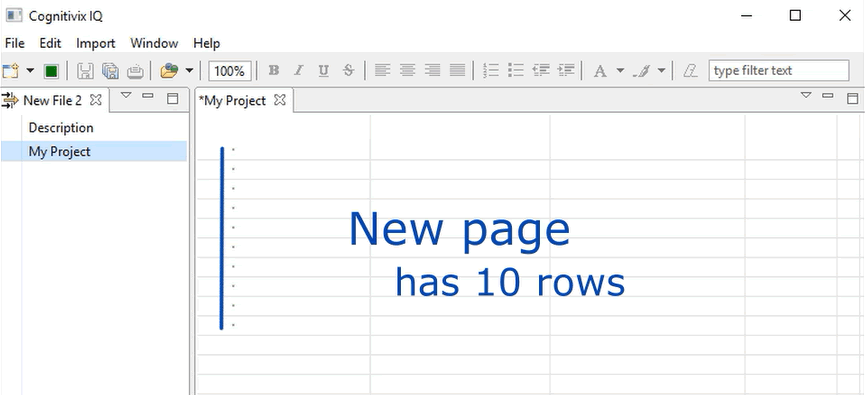865x395 pixels.
Task: Align text left
Action: [382, 71]
